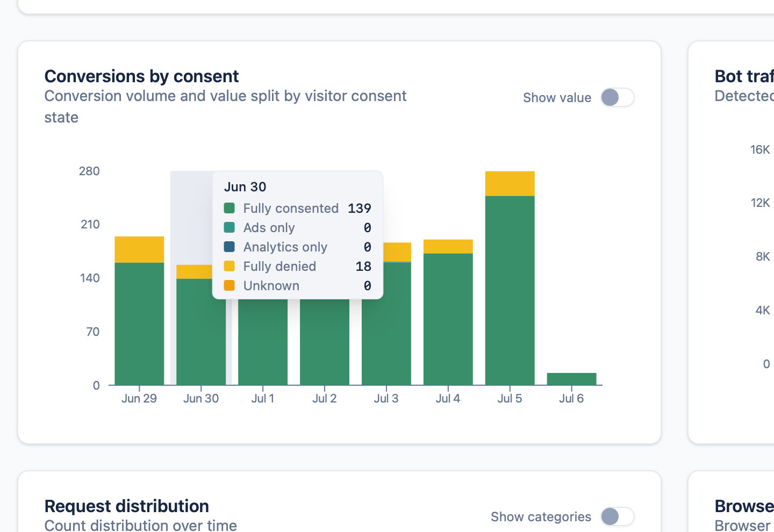Select the small Jul 6 bar
Image resolution: width=774 pixels, height=532 pixels.
click(571, 379)
